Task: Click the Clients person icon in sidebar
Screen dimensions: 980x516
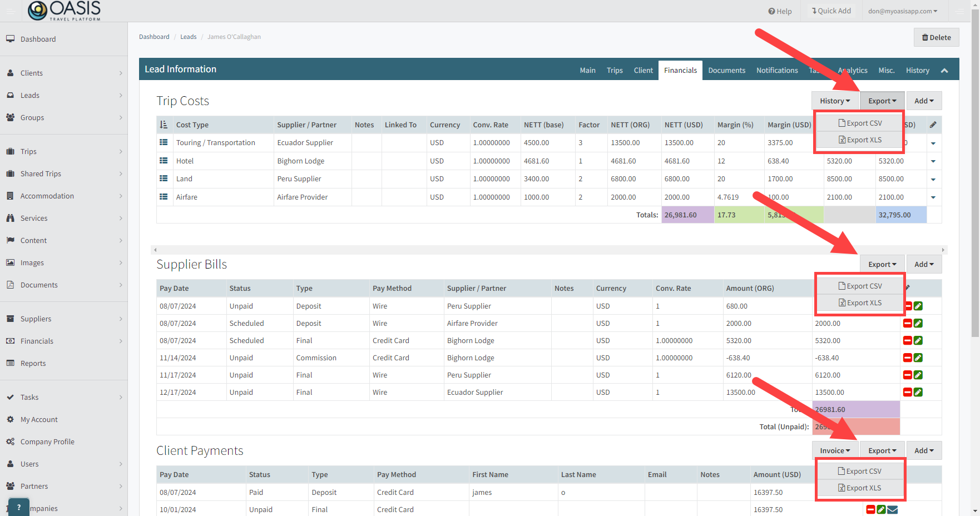Action: coord(10,73)
